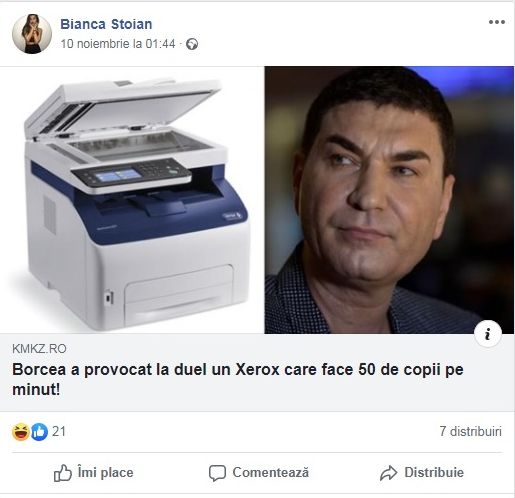Click the share arrow icon

pyautogui.click(x=388, y=473)
